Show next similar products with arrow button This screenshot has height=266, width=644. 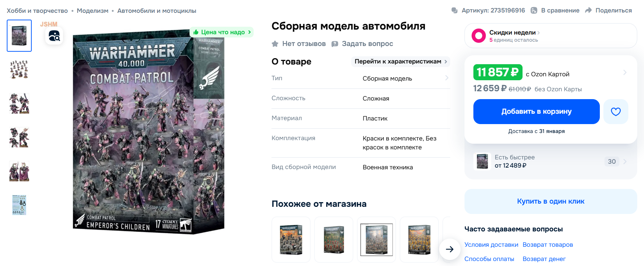(450, 249)
